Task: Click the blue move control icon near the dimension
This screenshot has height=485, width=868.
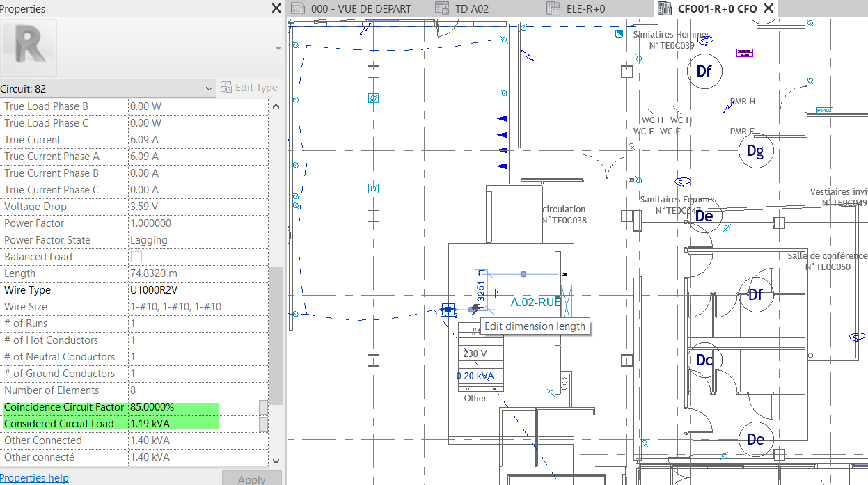Action: pyautogui.click(x=448, y=310)
